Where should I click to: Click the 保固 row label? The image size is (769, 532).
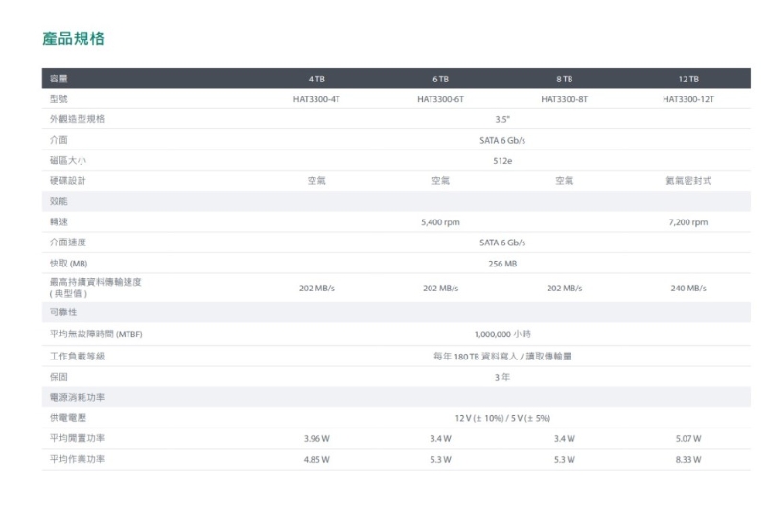coord(58,377)
